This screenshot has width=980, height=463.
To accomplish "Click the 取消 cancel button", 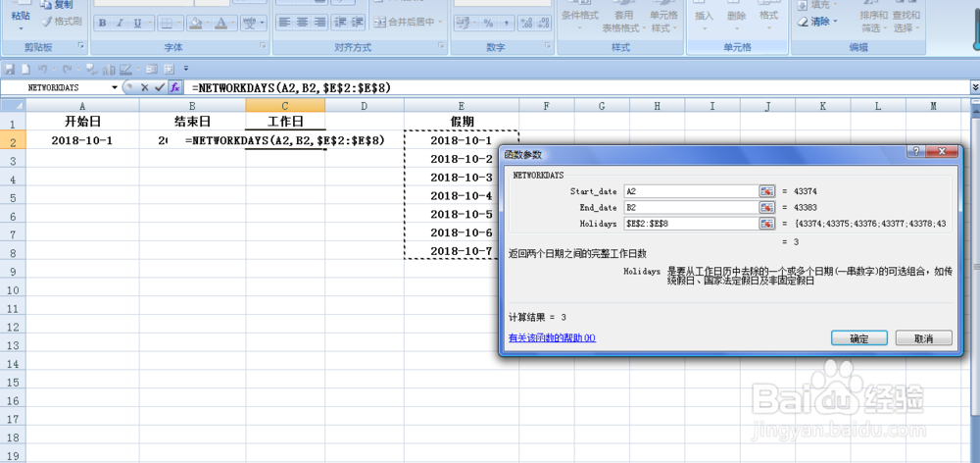I will [924, 338].
